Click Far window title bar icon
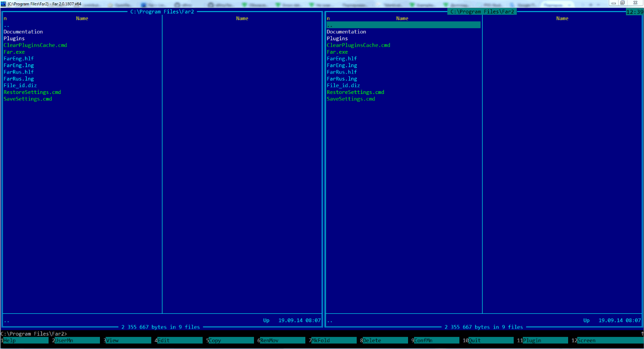Screen dimensions: 644x349 [x=3, y=4]
